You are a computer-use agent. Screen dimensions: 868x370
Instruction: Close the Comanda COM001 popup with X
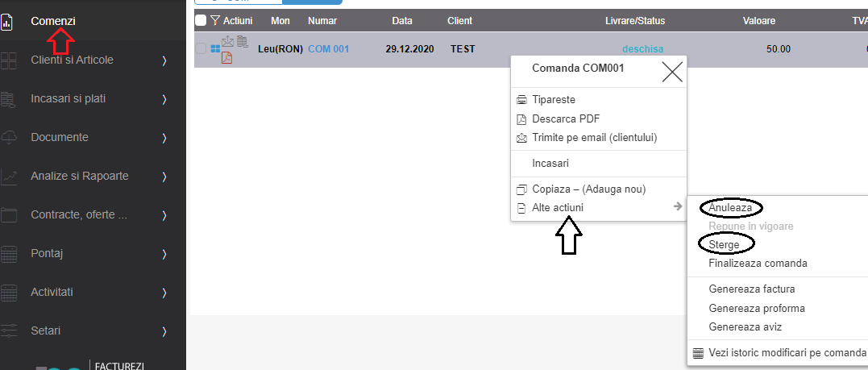pyautogui.click(x=671, y=73)
